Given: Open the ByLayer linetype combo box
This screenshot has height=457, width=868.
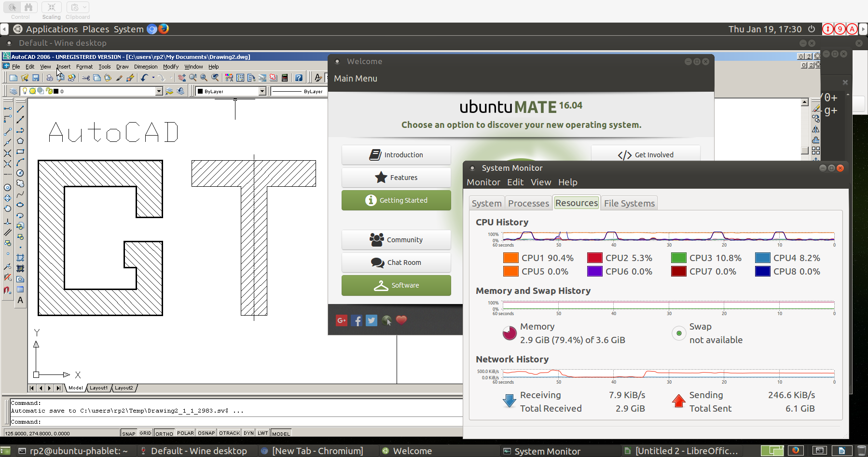Looking at the screenshot, I should pos(299,91).
